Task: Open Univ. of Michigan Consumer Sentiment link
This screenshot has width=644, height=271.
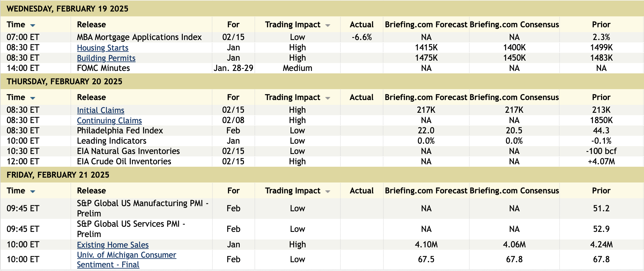Action: pos(126,255)
